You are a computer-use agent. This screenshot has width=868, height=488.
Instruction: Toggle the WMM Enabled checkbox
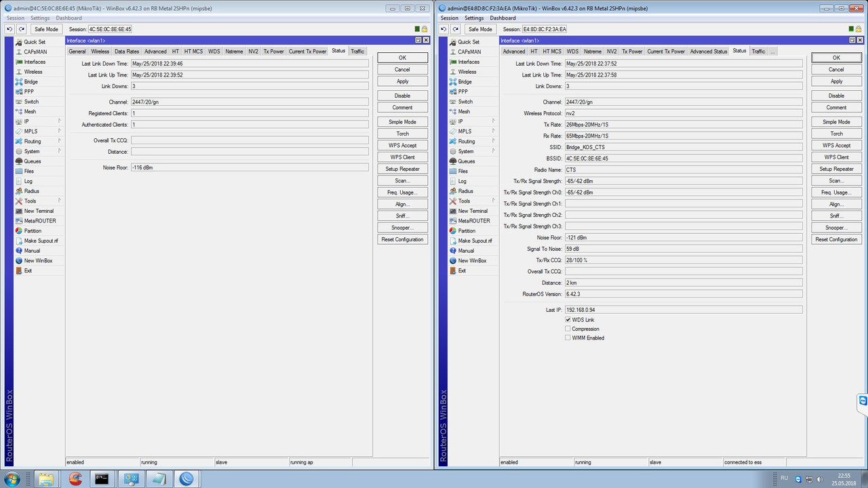pyautogui.click(x=568, y=338)
